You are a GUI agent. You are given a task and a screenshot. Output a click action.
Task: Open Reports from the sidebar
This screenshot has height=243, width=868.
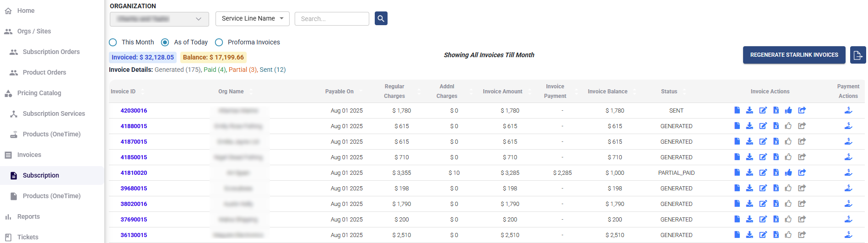pyautogui.click(x=28, y=216)
